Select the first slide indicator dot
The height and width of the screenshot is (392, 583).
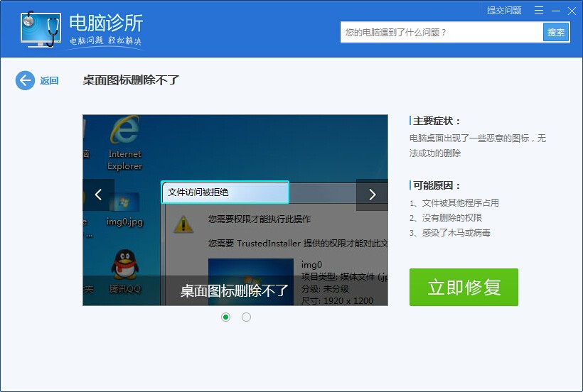point(225,317)
